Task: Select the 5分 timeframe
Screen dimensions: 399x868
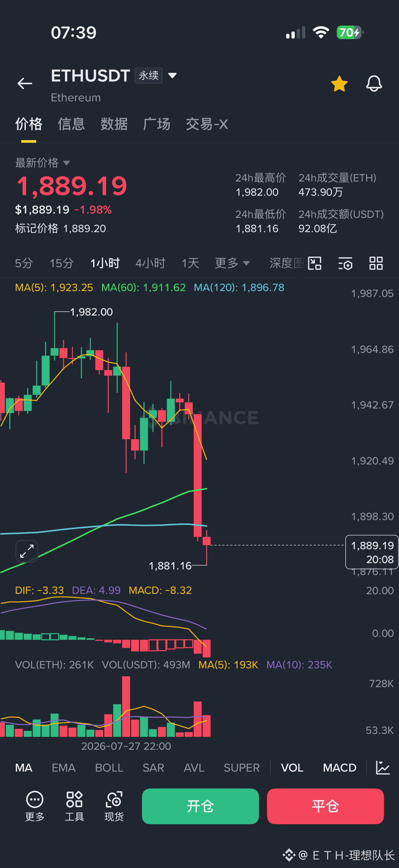Action: click(x=24, y=263)
